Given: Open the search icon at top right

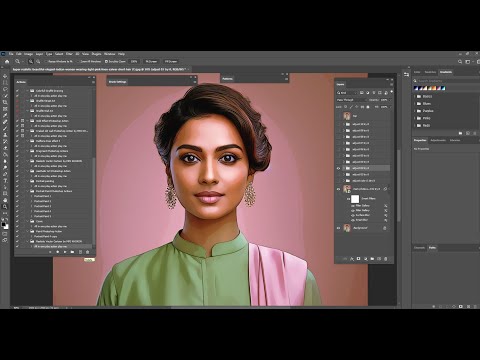Looking at the screenshot, I should coord(460,61).
